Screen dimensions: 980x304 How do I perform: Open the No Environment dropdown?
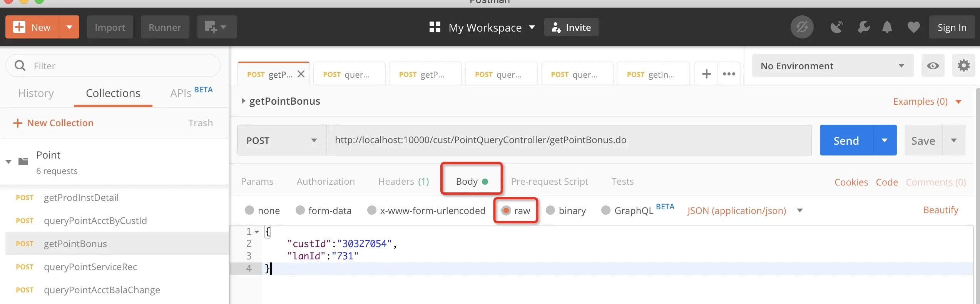(833, 66)
